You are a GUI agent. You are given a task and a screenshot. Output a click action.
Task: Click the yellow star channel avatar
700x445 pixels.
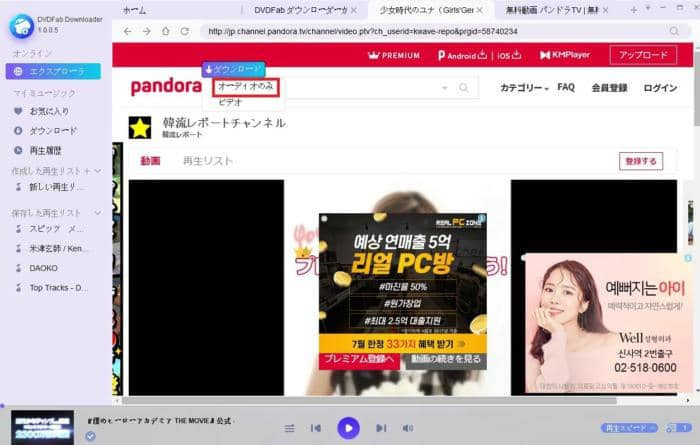pyautogui.click(x=140, y=128)
